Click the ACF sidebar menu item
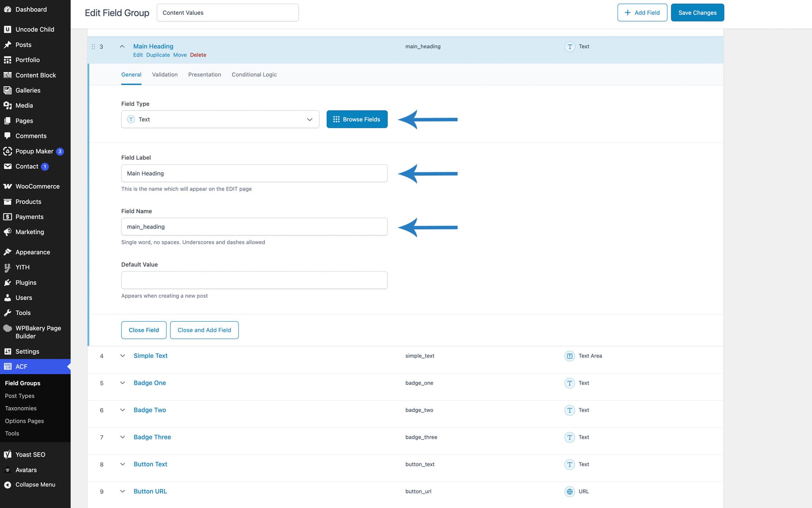Screen dimensions: 812x508 (35, 367)
